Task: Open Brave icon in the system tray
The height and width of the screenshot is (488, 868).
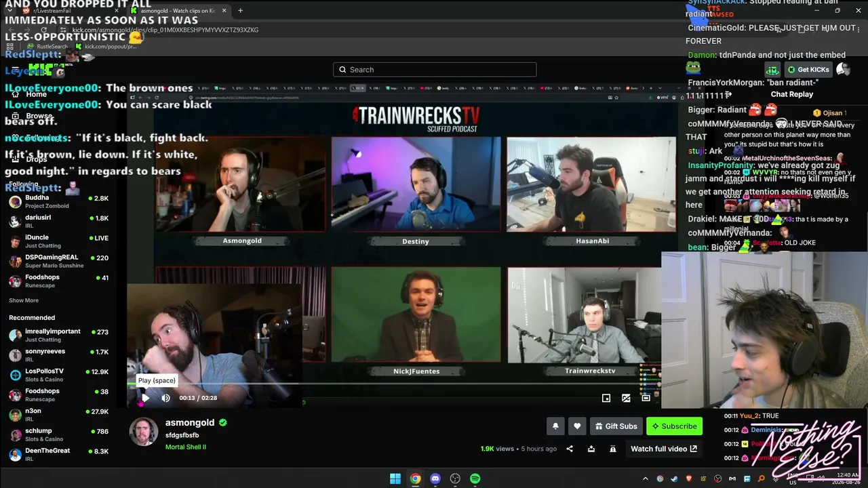Action: 689,479
